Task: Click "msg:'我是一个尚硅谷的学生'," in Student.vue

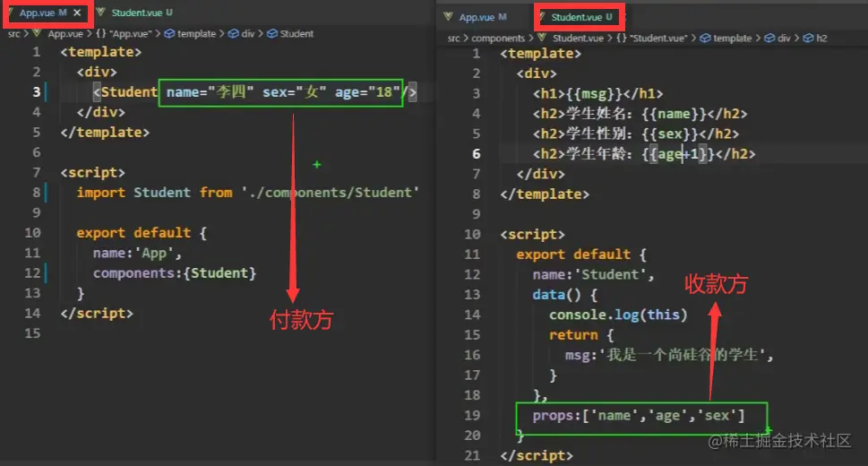Action: pyautogui.click(x=669, y=355)
